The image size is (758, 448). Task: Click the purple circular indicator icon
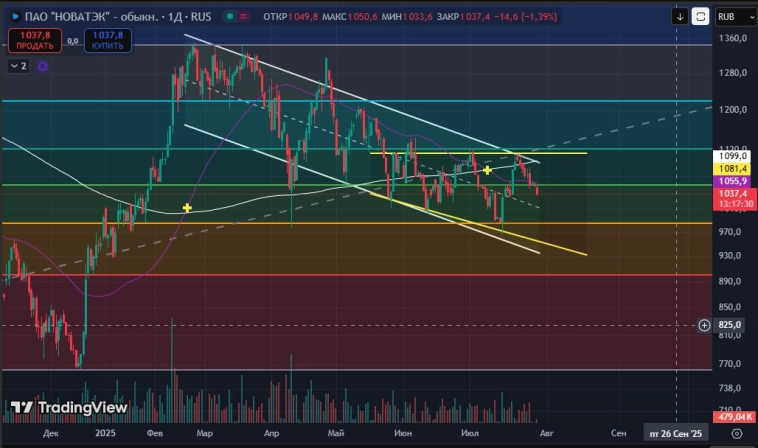pos(43,66)
